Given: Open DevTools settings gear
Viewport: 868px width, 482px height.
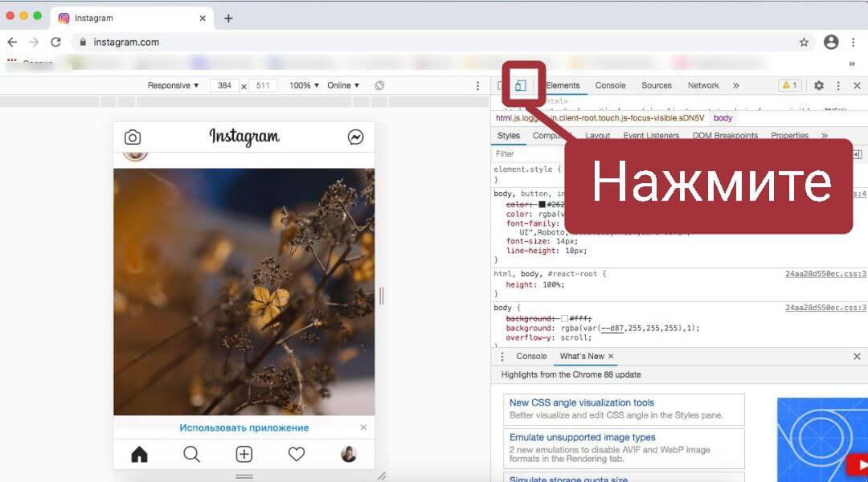Looking at the screenshot, I should [819, 85].
